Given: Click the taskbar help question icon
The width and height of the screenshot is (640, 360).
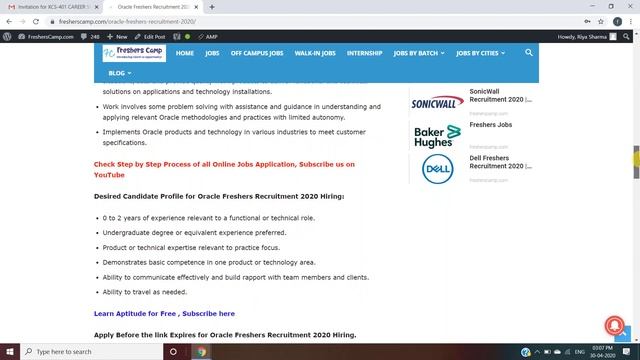Looking at the screenshot, I should click(x=525, y=351).
